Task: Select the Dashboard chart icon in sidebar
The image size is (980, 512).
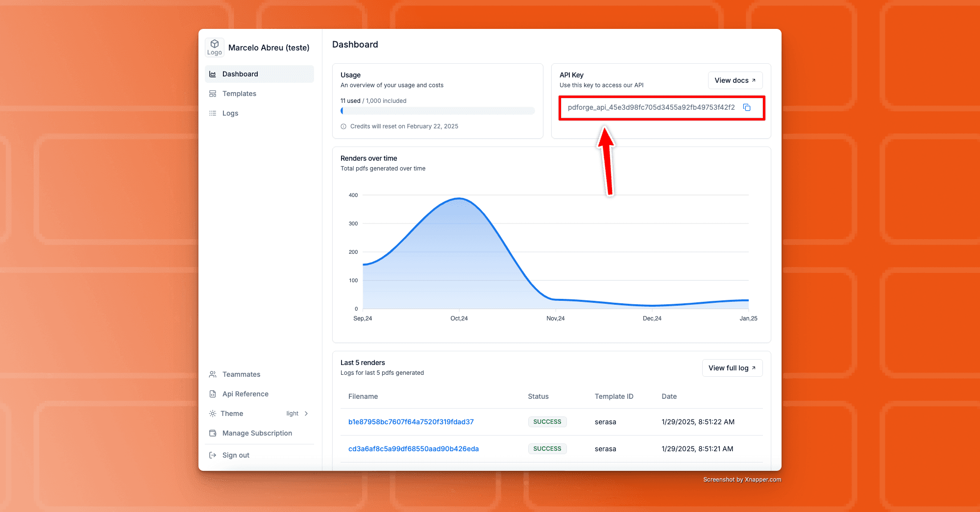Action: click(x=213, y=73)
